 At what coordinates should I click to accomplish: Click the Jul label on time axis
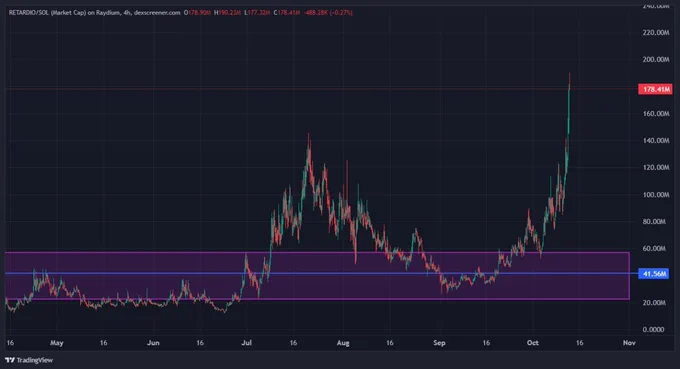click(x=246, y=343)
